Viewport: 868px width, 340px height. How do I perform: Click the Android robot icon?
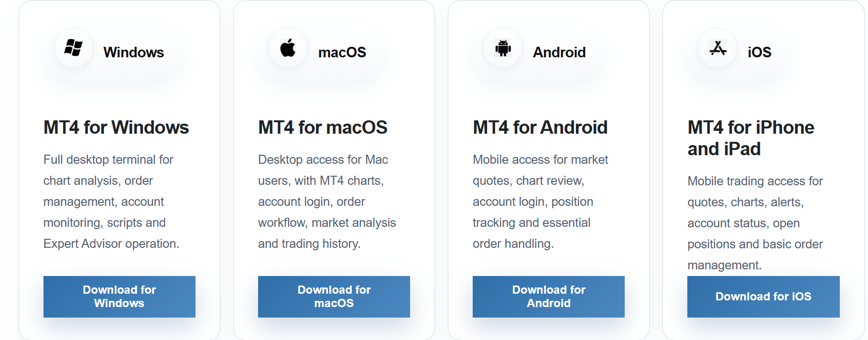coord(503,48)
